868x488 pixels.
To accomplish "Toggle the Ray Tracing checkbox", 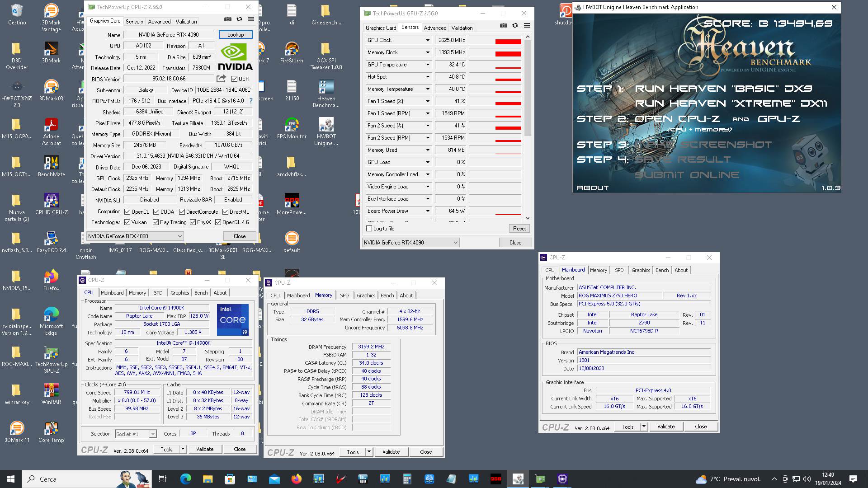I will coord(156,222).
